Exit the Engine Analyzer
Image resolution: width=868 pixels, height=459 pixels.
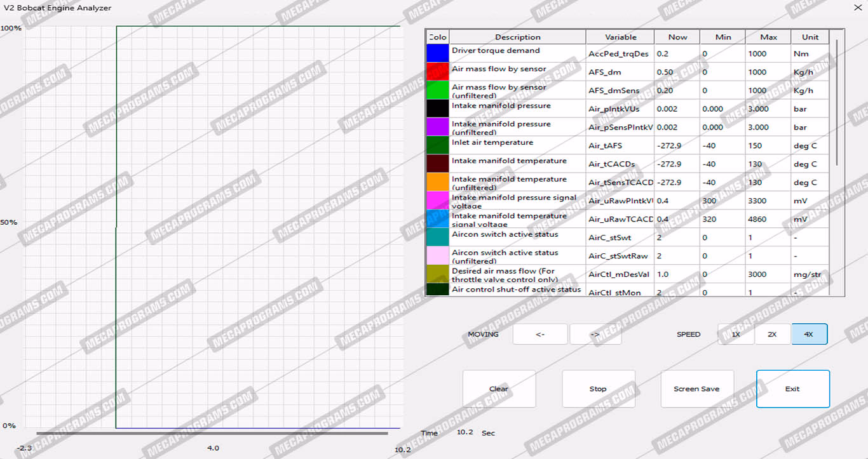coord(792,389)
